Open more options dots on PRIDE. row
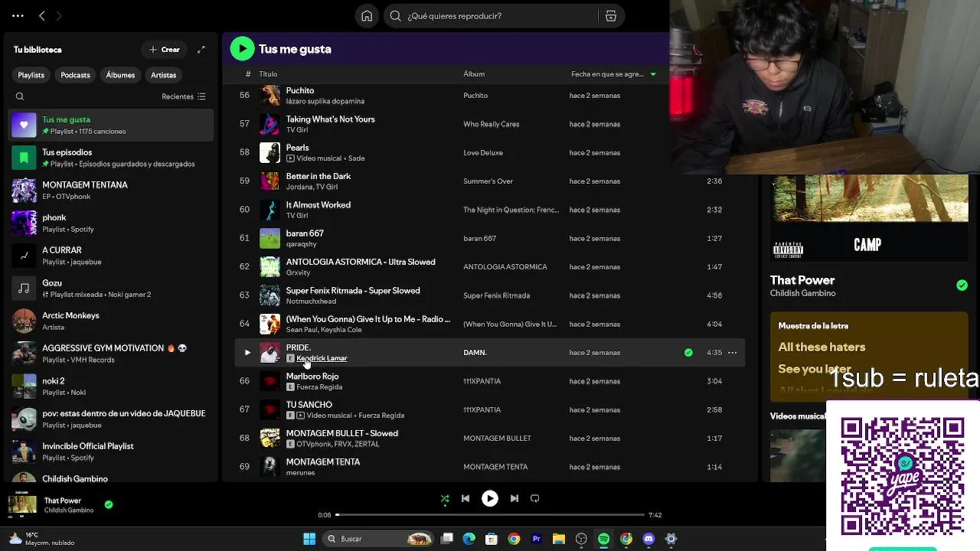This screenshot has width=980, height=551. (732, 353)
